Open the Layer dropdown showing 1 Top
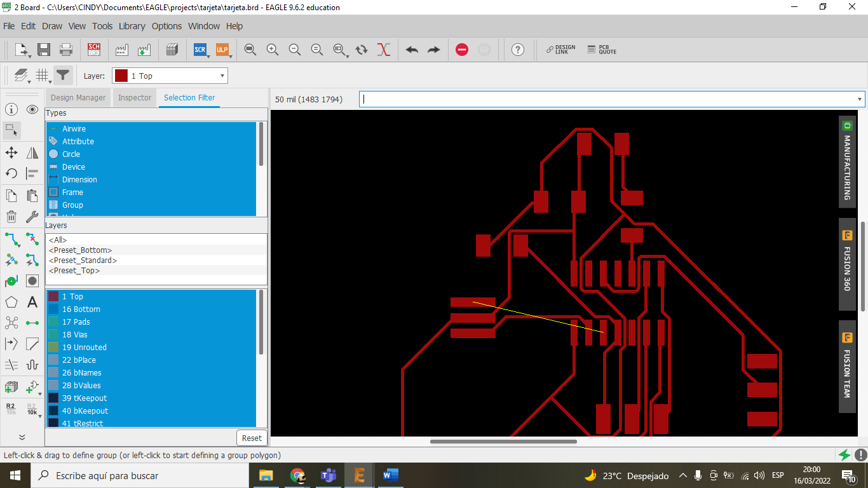 point(170,76)
